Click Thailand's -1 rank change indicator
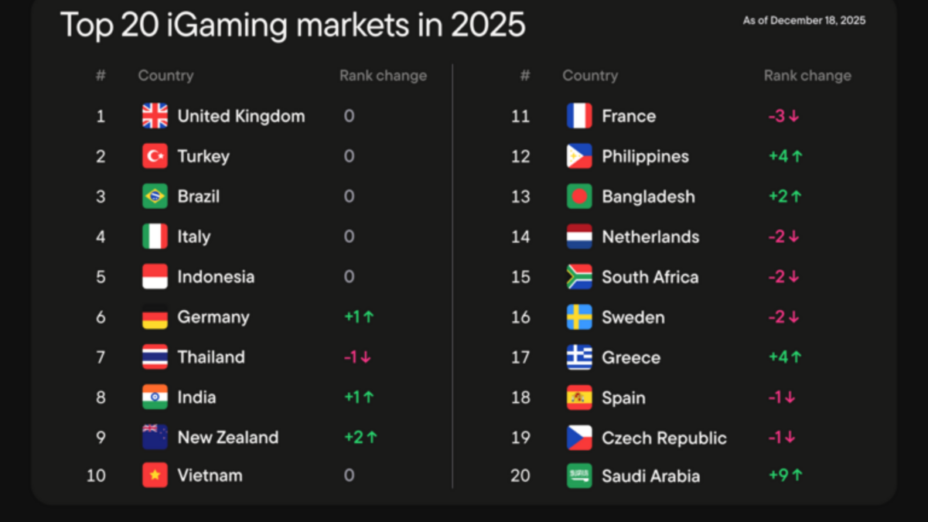 point(357,357)
